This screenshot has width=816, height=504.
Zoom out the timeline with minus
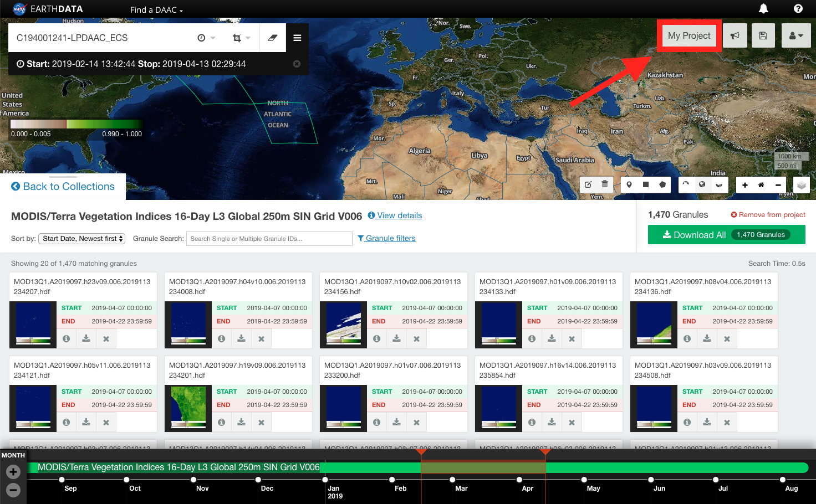[x=13, y=490]
